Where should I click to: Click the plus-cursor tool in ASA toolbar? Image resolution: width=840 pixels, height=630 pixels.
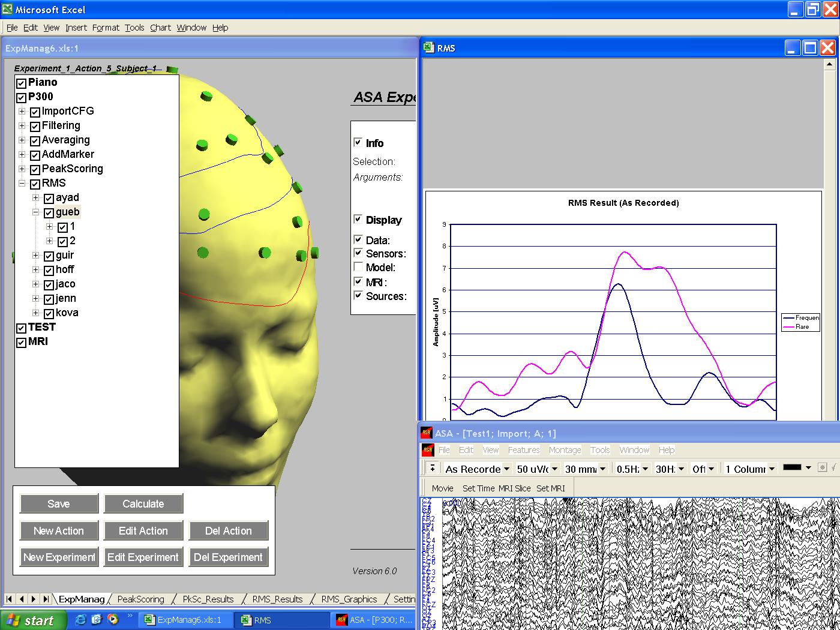coord(432,469)
